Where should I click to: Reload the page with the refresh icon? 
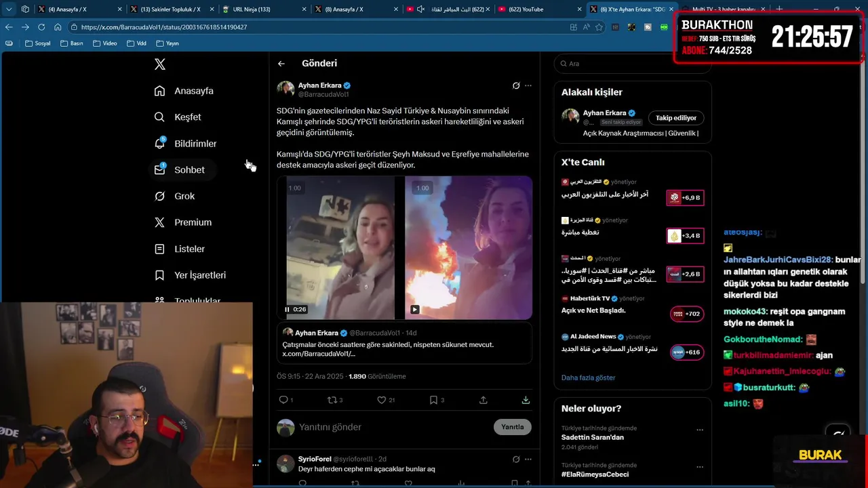pyautogui.click(x=41, y=27)
